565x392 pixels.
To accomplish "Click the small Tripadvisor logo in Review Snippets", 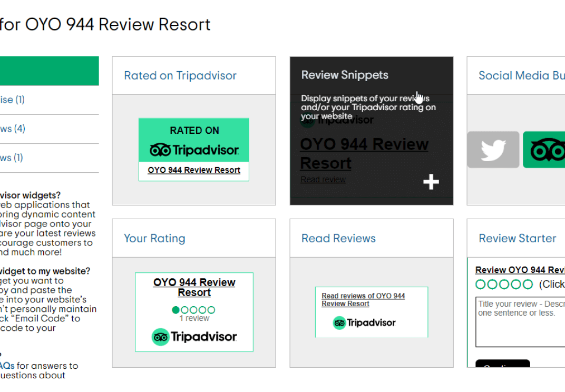I will (307, 120).
